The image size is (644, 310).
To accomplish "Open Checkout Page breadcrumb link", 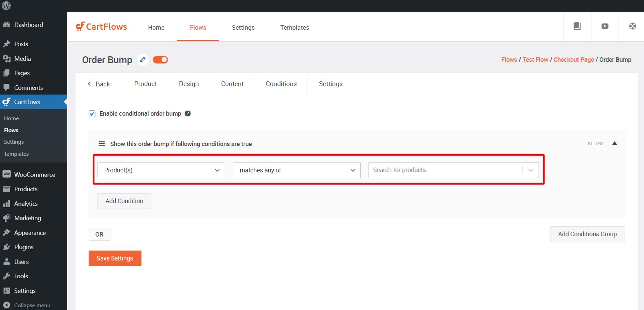I will pyautogui.click(x=573, y=60).
